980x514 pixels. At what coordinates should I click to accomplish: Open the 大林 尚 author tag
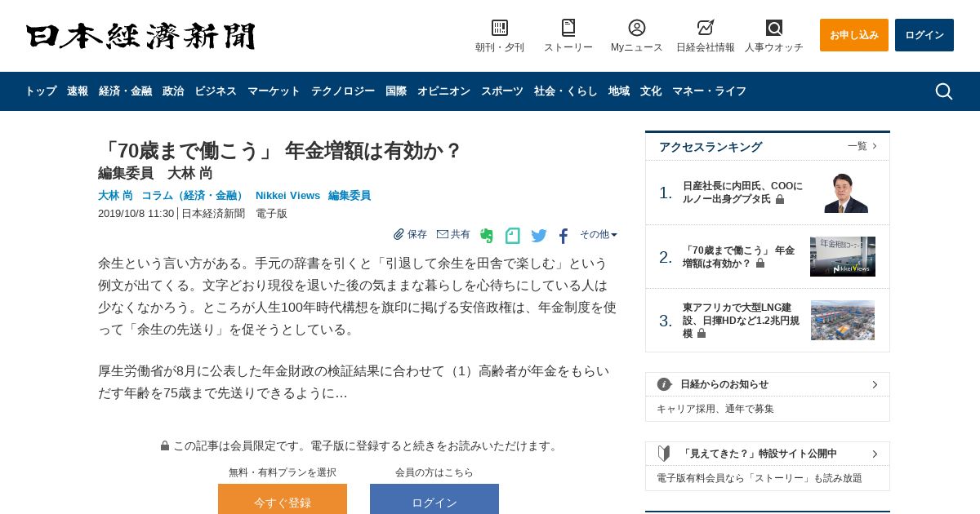pyautogui.click(x=115, y=196)
